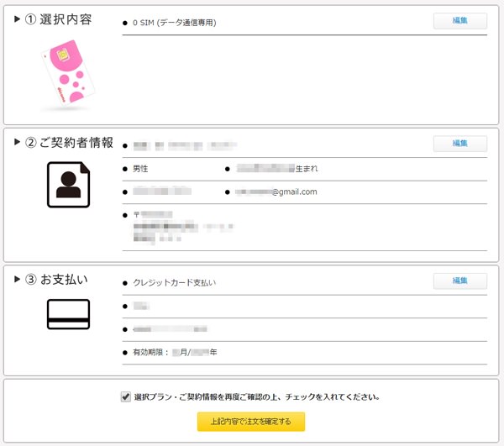The height and width of the screenshot is (446, 504).
Task: Click the ③ お支払い heading
Action: [56, 279]
